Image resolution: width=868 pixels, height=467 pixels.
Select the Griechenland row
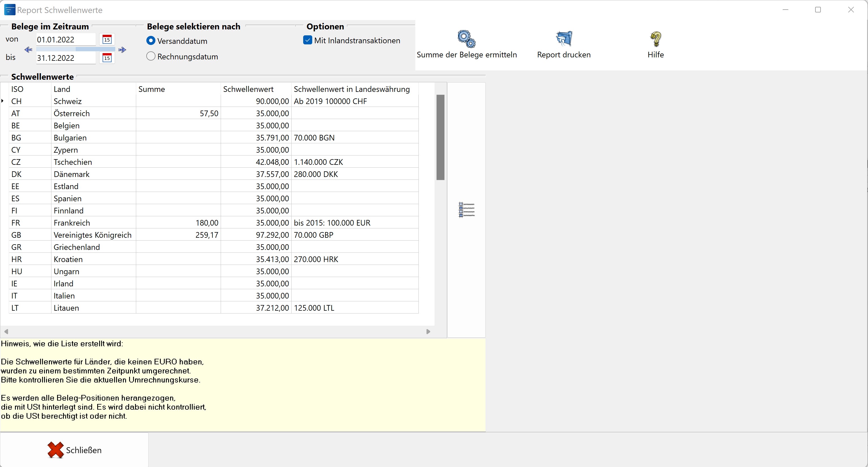214,247
